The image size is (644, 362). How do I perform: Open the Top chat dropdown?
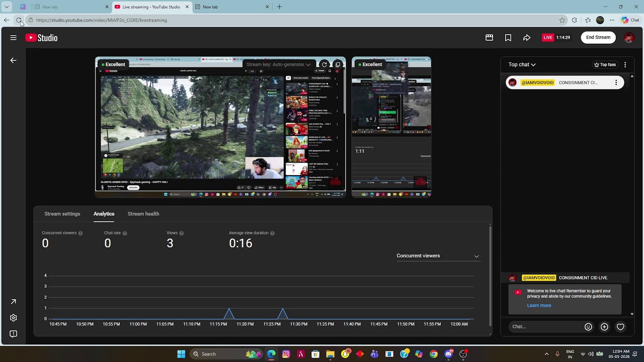tap(522, 64)
